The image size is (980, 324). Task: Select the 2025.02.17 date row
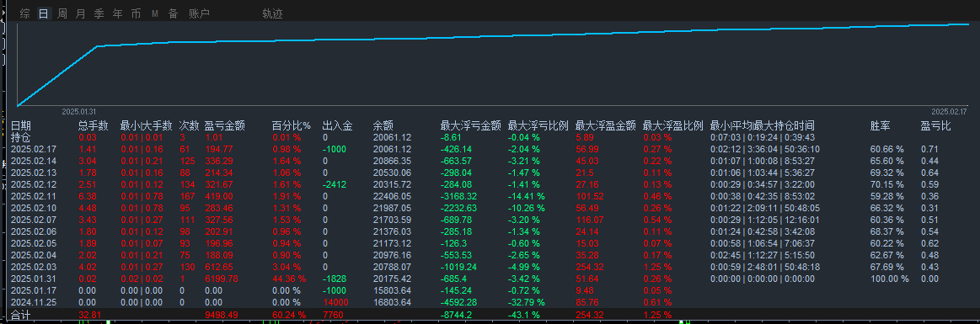[x=33, y=149]
